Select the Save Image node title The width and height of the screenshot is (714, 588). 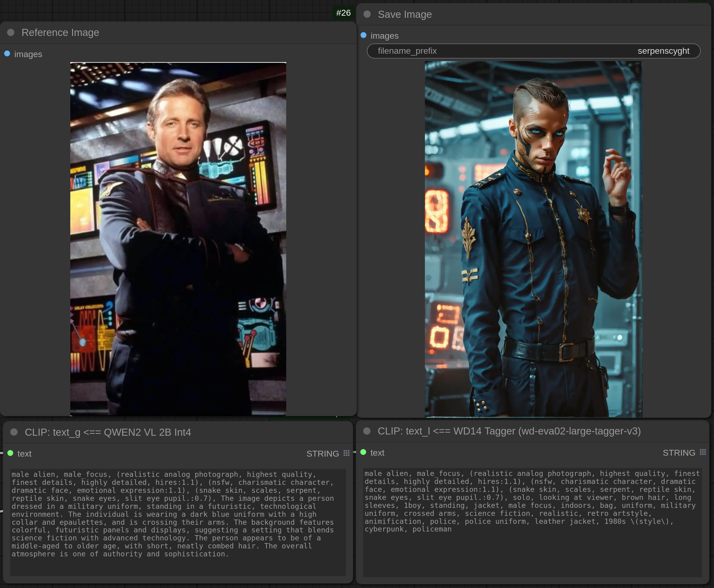(x=405, y=14)
